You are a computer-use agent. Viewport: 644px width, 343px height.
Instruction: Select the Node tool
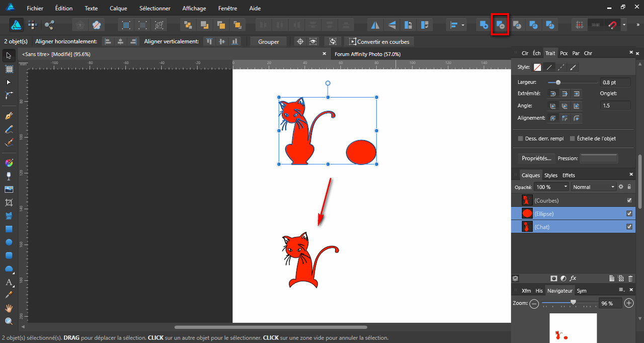coord(9,82)
